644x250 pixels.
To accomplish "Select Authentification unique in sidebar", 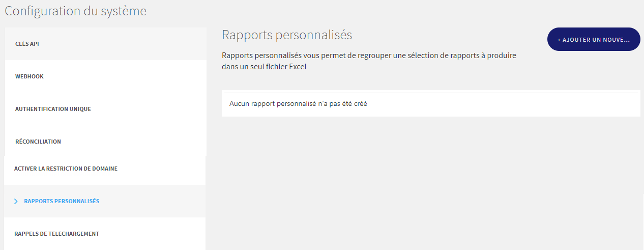I will [106, 109].
